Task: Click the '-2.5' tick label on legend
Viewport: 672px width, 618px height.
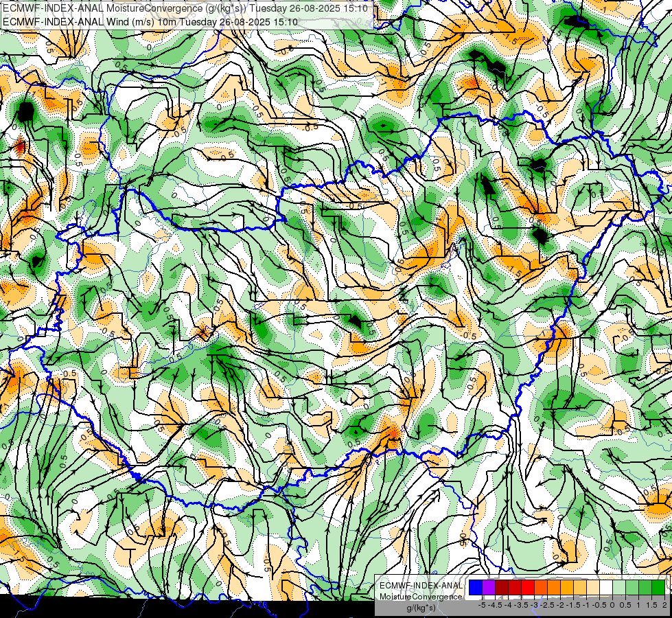Action: 547,605
